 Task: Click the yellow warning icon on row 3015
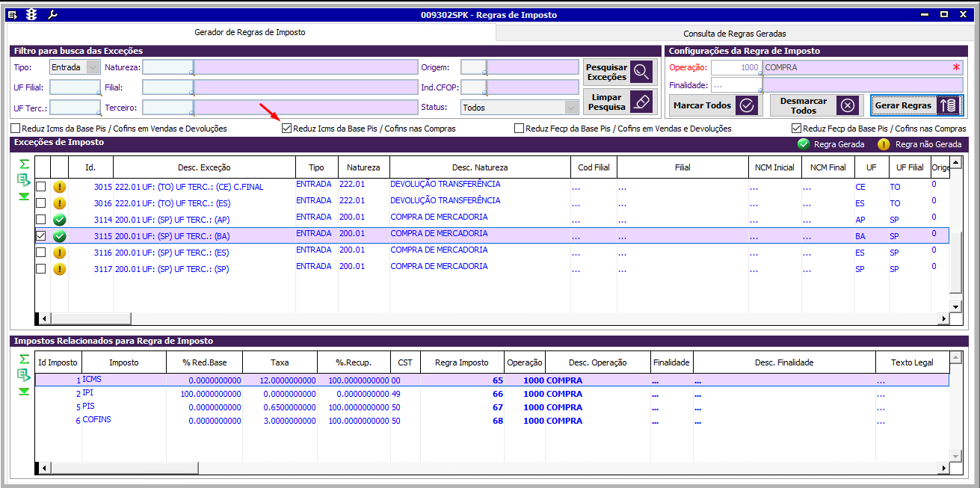[x=60, y=187]
